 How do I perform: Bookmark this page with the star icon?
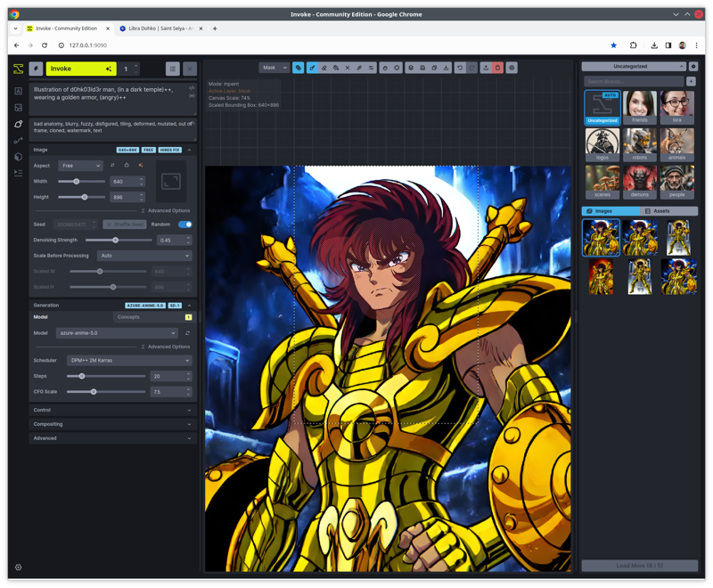pos(613,45)
